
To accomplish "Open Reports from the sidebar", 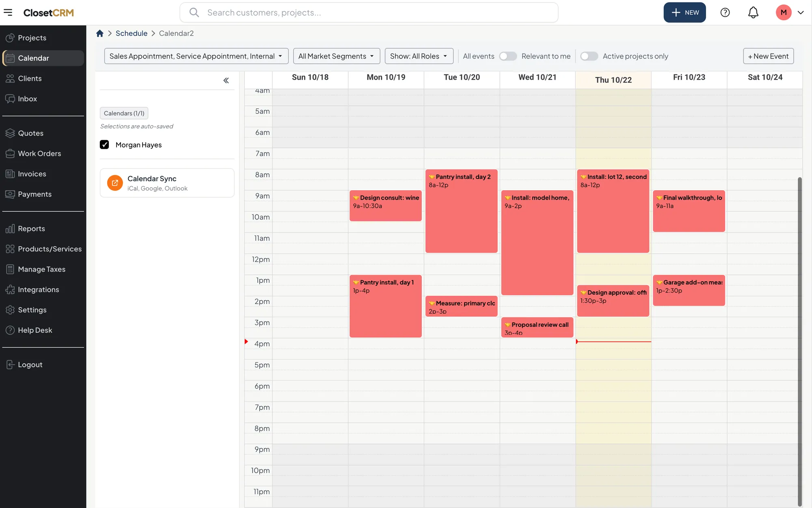I will click(x=43, y=229).
